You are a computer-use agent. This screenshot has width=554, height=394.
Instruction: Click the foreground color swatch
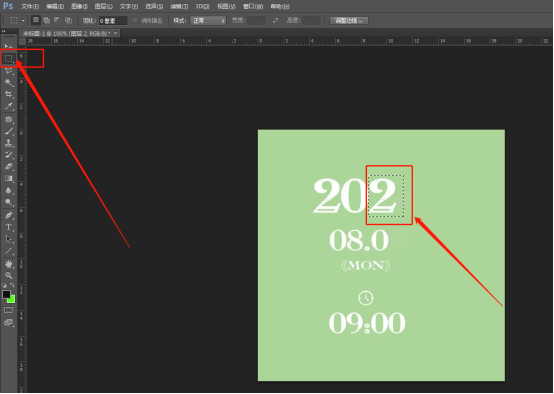click(x=6, y=294)
